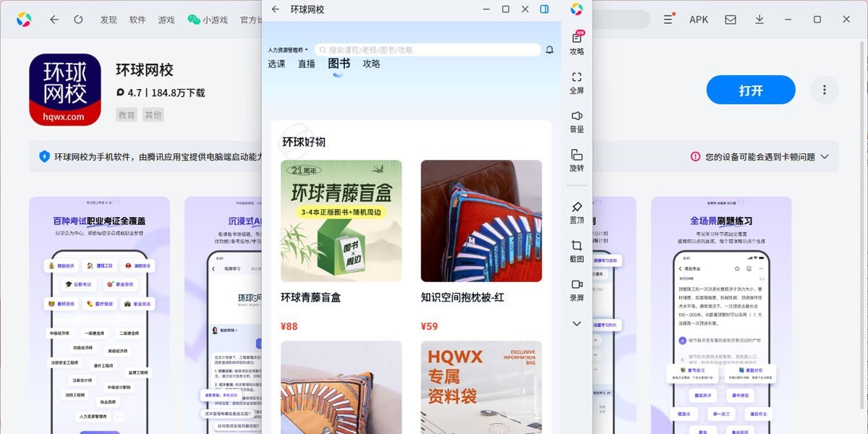The width and height of the screenshot is (868, 434).
Task: Click the ¥88 price
Action: 289,326
